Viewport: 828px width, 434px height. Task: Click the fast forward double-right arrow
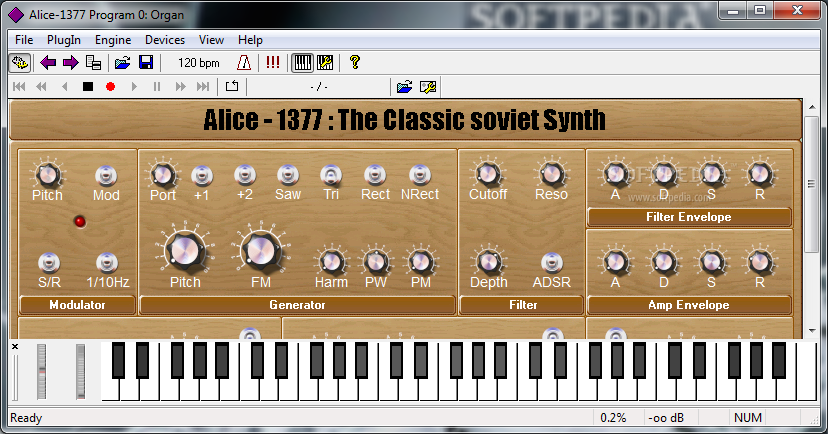[181, 87]
